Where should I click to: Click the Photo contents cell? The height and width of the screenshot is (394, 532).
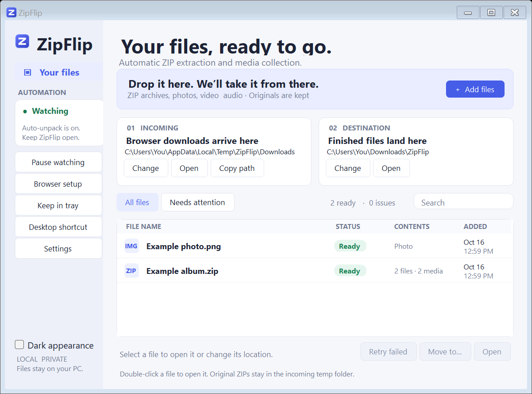[x=403, y=246]
